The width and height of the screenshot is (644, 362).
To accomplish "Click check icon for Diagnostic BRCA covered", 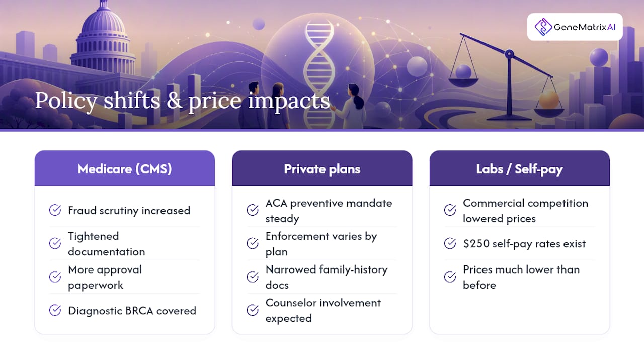I will 55,310.
